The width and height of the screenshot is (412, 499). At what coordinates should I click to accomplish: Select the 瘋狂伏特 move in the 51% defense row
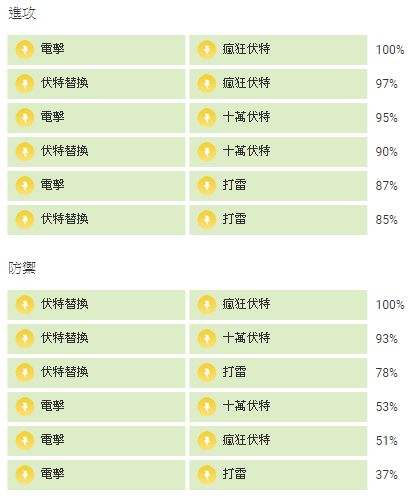click(x=278, y=441)
